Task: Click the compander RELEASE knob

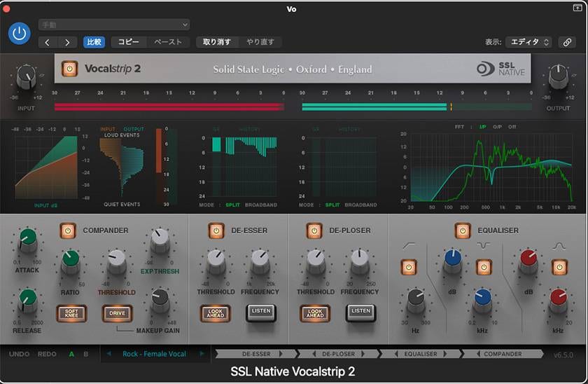Action: click(x=27, y=301)
